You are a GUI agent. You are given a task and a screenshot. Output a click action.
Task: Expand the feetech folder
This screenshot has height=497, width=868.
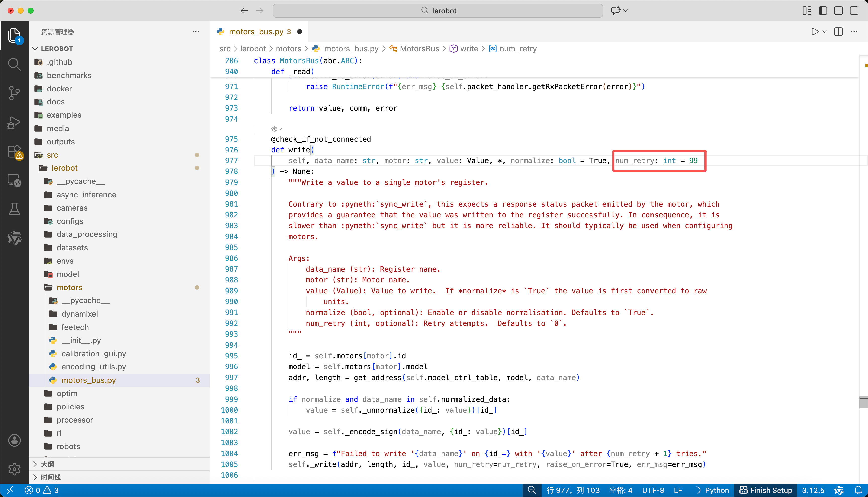point(120,327)
